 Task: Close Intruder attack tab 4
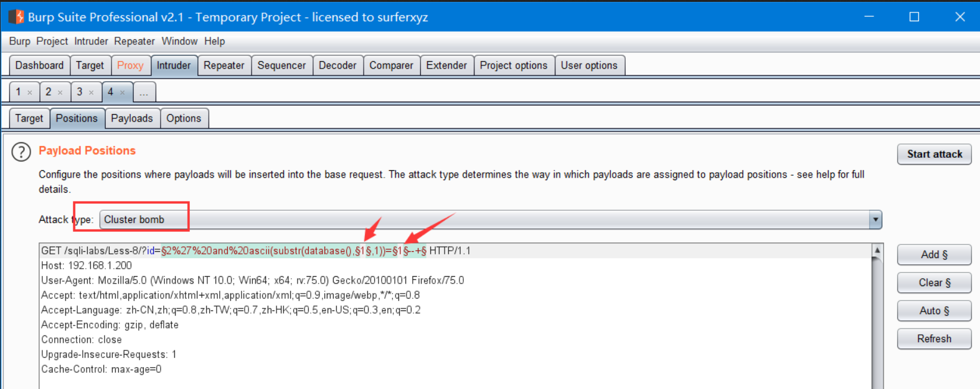pos(123,92)
